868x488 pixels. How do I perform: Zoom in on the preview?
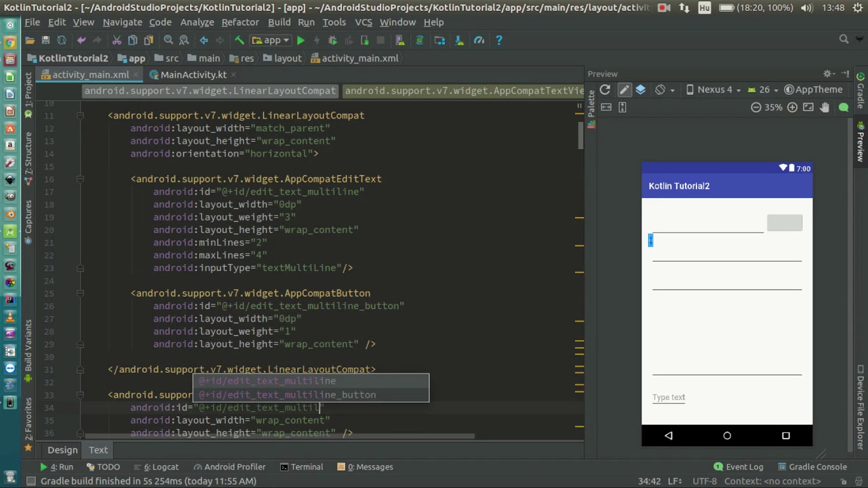(791, 107)
